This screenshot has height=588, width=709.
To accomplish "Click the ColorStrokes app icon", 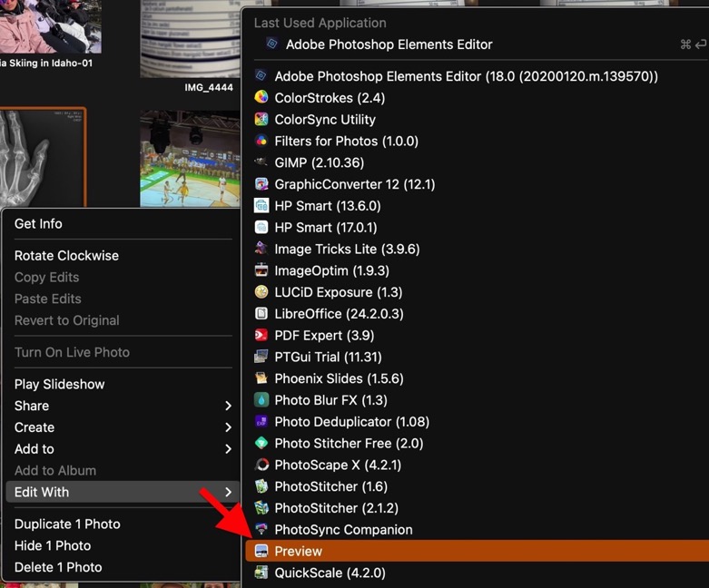I will (x=261, y=97).
